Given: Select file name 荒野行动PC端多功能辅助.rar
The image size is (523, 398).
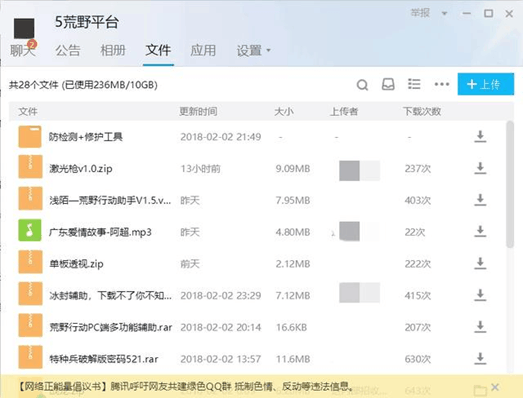Looking at the screenshot, I should pos(111,327).
